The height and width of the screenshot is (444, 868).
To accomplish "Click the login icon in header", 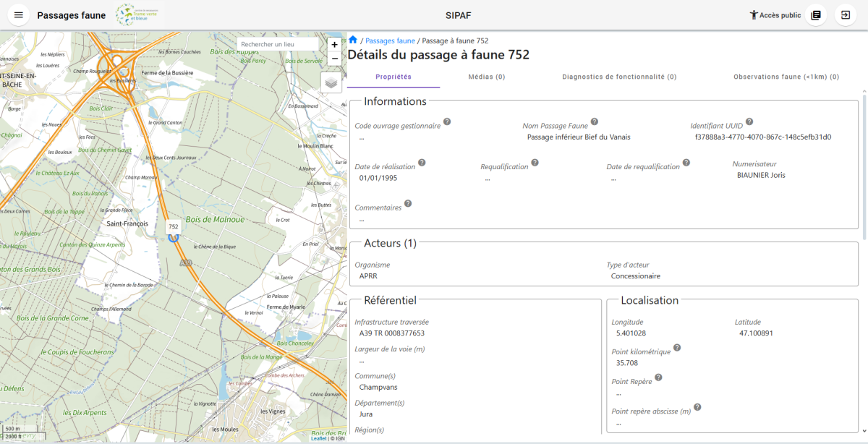I will click(845, 15).
